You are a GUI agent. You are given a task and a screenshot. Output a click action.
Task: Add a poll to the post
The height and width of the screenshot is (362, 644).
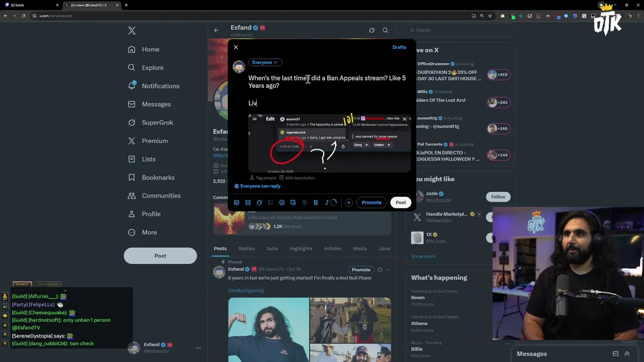[x=271, y=203]
